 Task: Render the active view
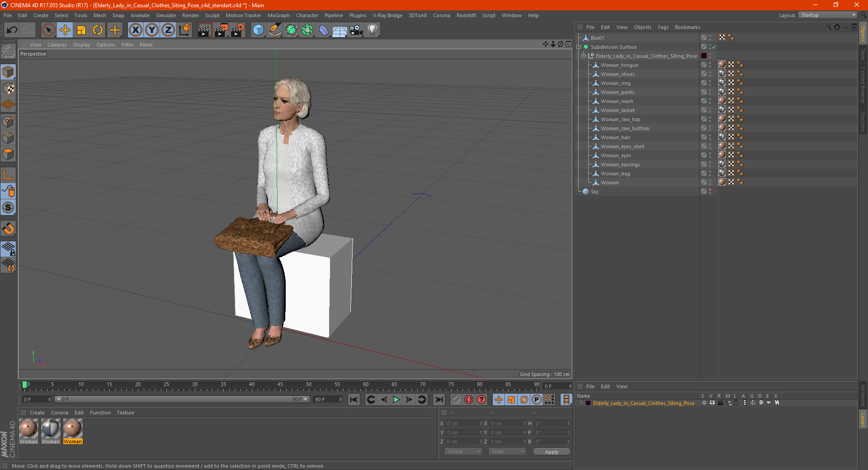click(x=204, y=30)
